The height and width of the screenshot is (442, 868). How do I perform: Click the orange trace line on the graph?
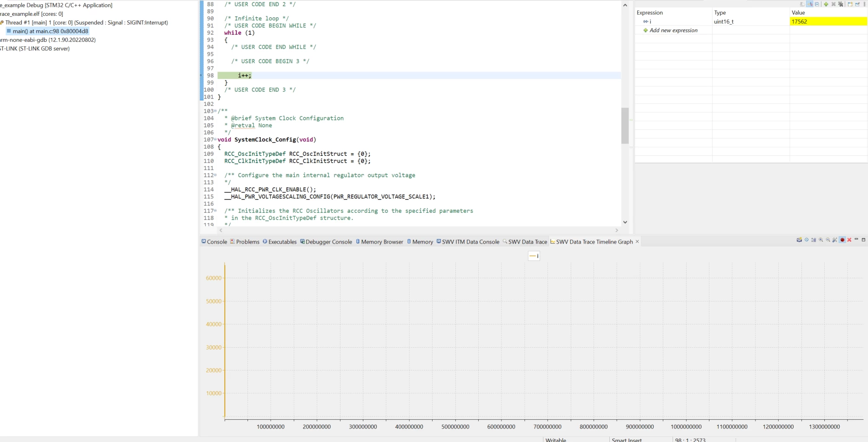tap(225, 339)
